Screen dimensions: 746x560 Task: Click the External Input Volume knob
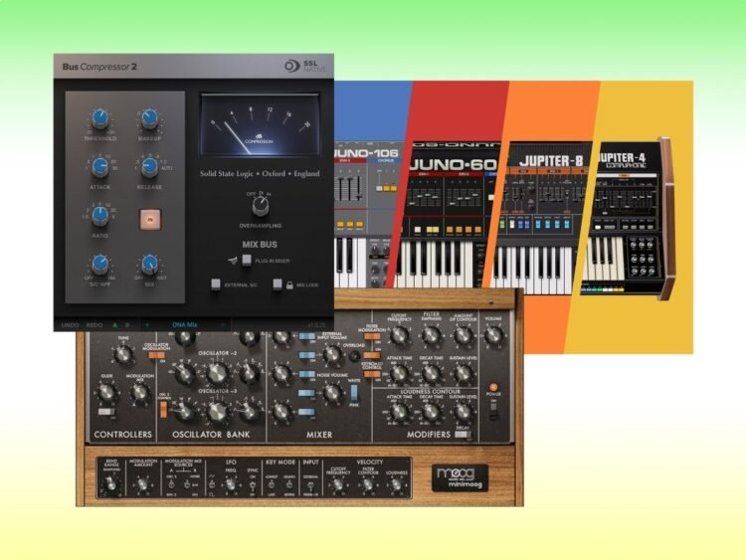tap(332, 354)
